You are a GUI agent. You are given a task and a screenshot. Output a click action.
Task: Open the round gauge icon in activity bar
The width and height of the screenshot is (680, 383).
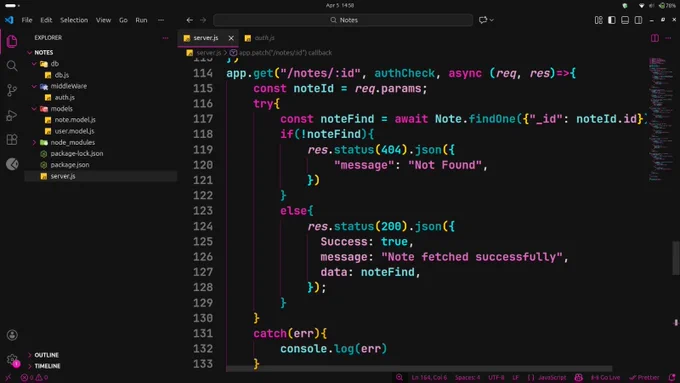pyautogui.click(x=12, y=164)
